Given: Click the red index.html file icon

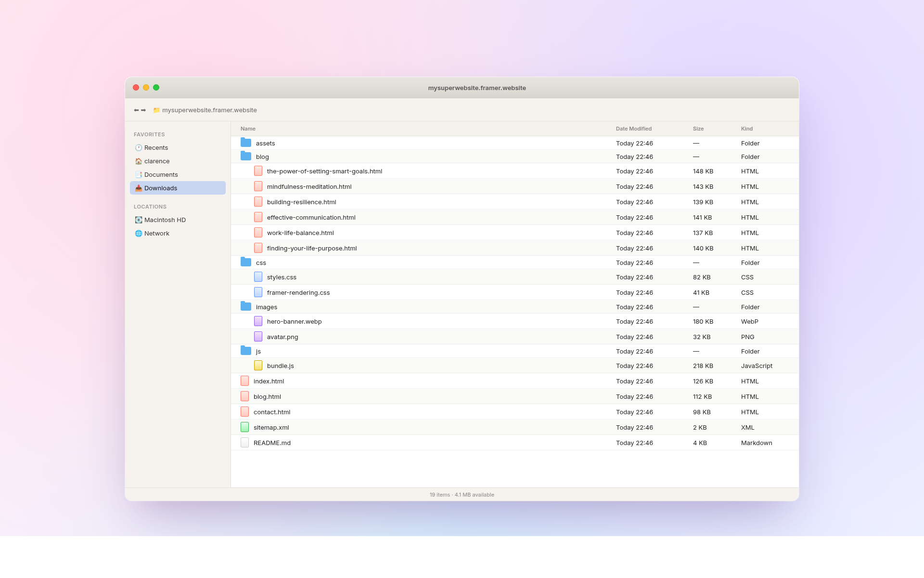Looking at the screenshot, I should point(244,381).
